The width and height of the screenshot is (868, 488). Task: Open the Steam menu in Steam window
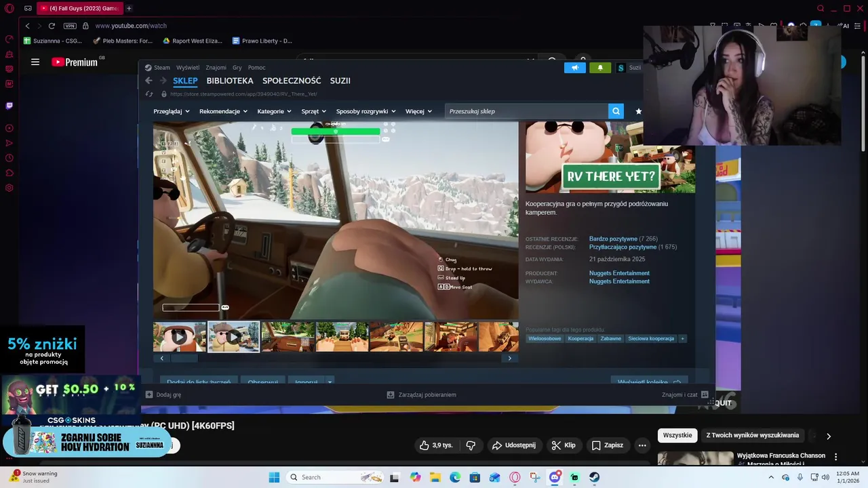pyautogui.click(x=157, y=68)
